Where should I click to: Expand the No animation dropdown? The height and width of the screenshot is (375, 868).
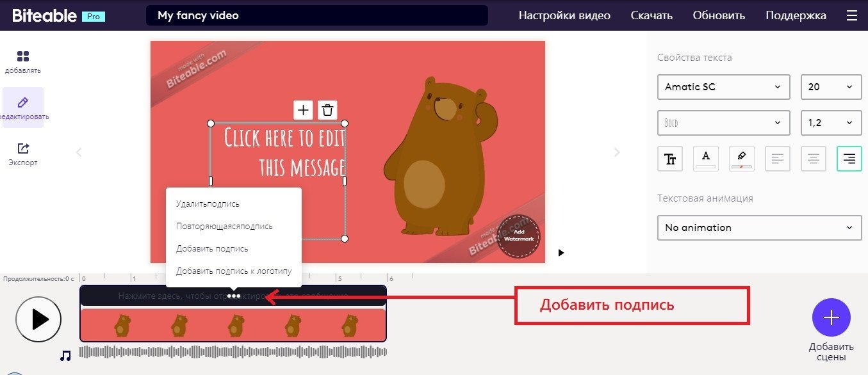(x=760, y=228)
